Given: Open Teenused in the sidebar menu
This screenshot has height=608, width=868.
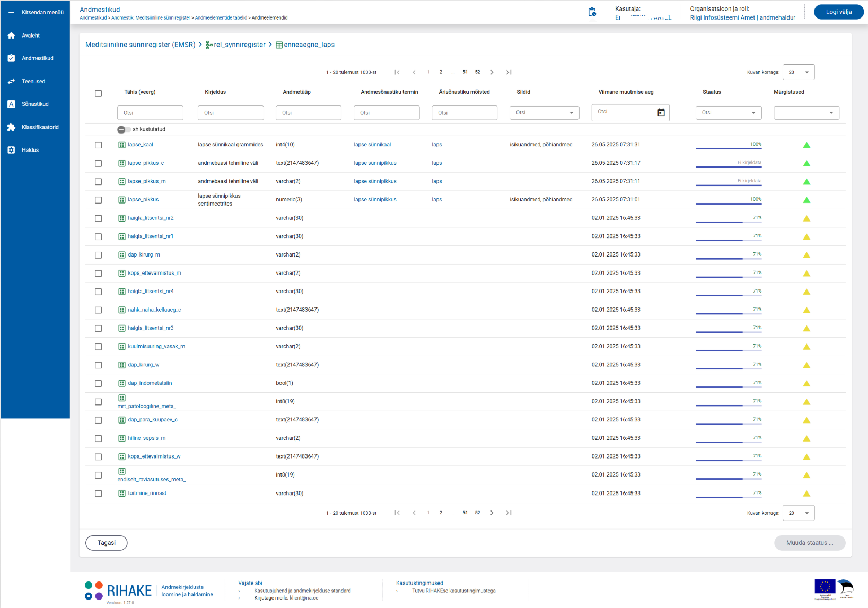Looking at the screenshot, I should coord(33,82).
